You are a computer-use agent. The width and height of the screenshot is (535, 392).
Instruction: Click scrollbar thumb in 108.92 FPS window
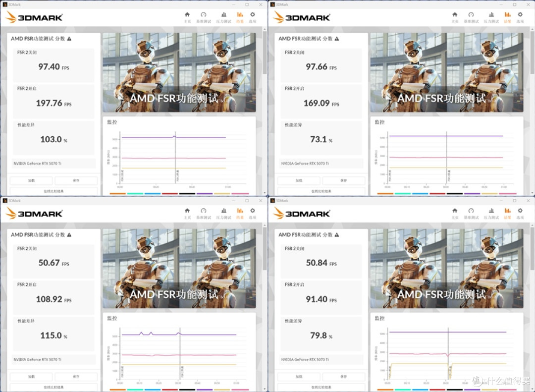(x=265, y=248)
